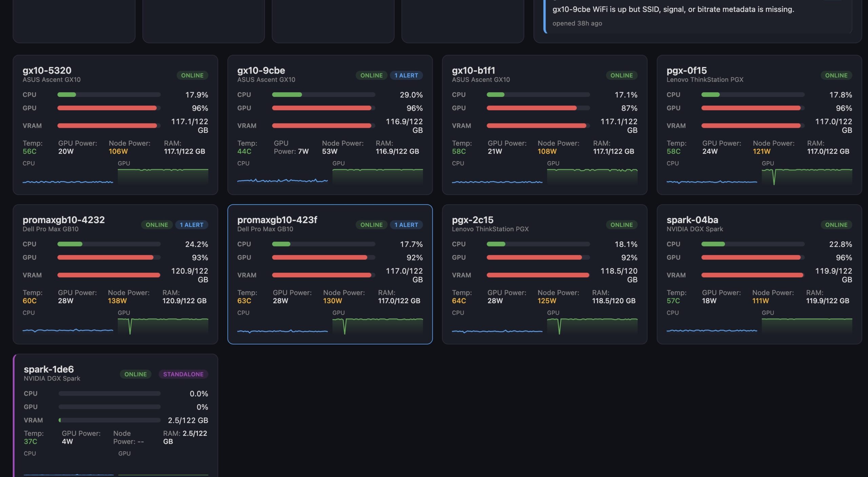Click the GPU sparkline chart on promaxgb10-423f
The image size is (868, 477).
click(x=377, y=325)
